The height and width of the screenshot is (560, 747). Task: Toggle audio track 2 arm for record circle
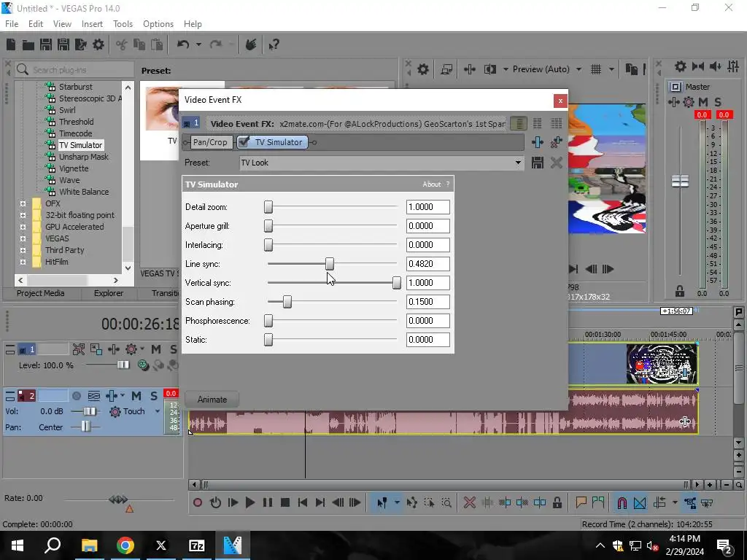click(76, 396)
